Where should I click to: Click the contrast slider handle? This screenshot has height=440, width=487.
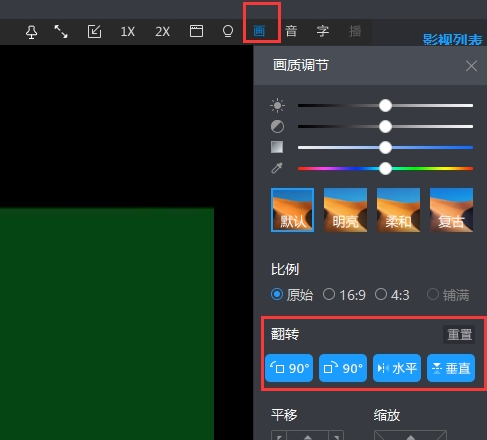[x=385, y=127]
